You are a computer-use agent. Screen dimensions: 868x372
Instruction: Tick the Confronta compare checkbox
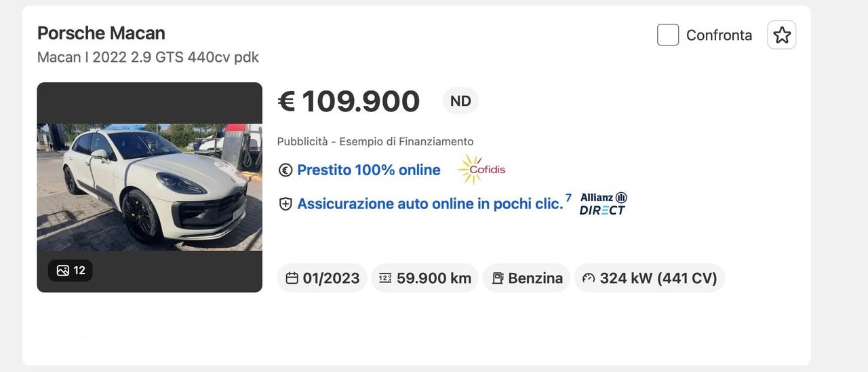coord(668,35)
